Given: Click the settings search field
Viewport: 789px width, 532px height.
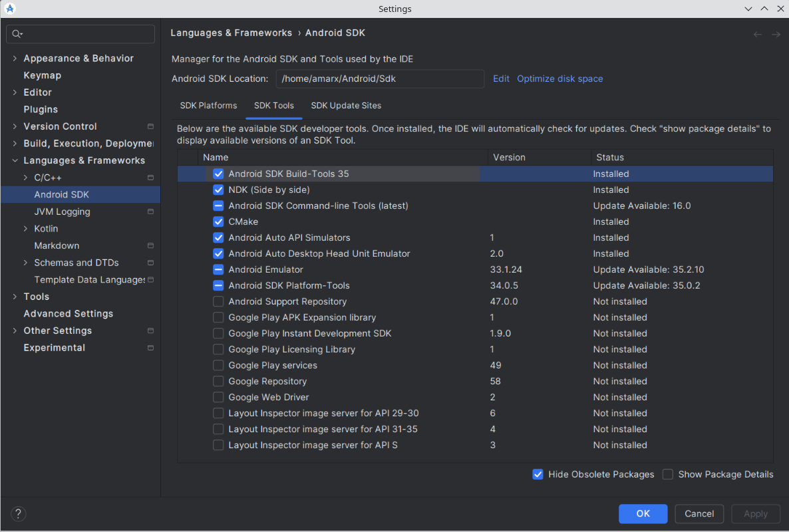Looking at the screenshot, I should click(80, 34).
